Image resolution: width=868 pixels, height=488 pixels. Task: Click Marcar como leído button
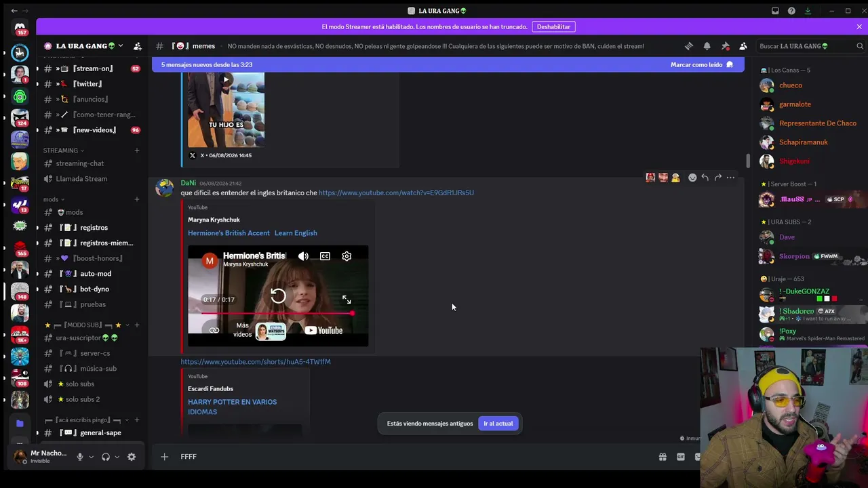[702, 64]
